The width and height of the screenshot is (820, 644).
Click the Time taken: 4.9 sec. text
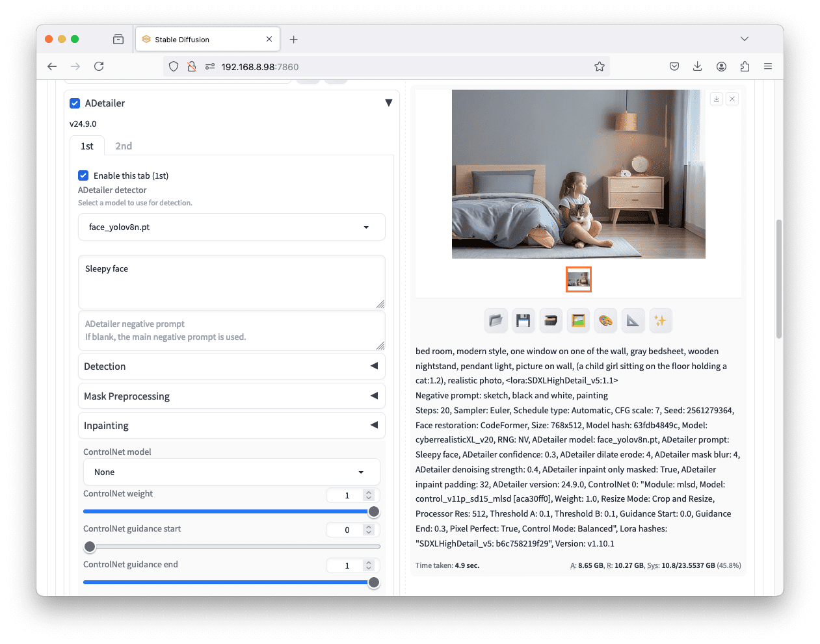[447, 565]
